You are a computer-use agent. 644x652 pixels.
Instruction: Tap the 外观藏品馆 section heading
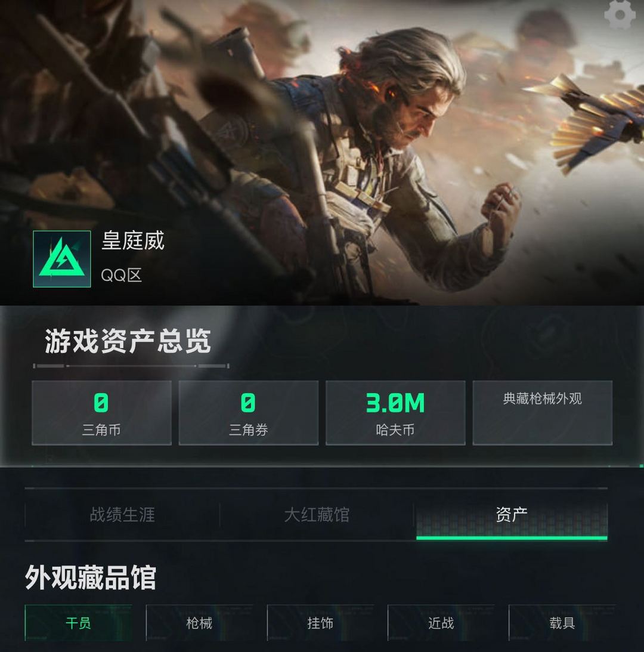coord(90,577)
